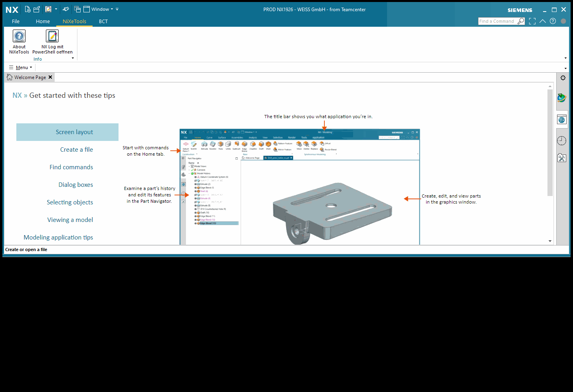The width and height of the screenshot is (573, 392).
Task: Open ribbon options arrow at ribbon right edge
Action: click(x=565, y=58)
